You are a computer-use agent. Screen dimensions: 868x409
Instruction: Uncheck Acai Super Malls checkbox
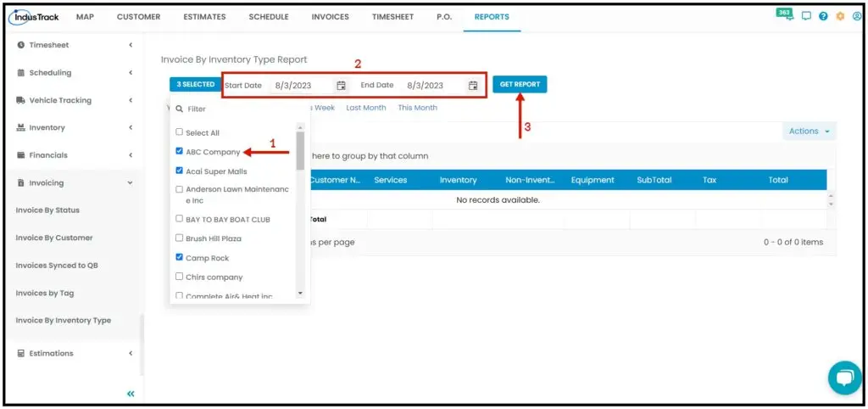pyautogui.click(x=179, y=171)
